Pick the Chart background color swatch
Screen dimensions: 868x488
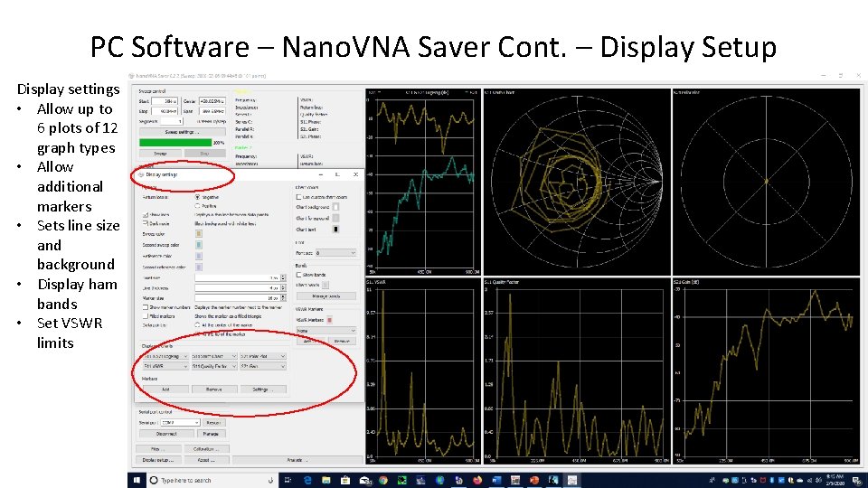(335, 207)
